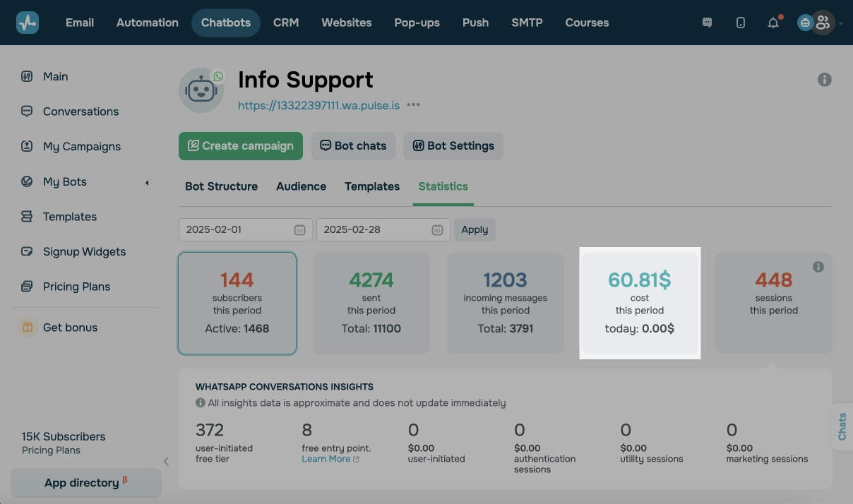Go to CRM in top navigation
Viewport: 853px width, 504px height.
coord(286,23)
